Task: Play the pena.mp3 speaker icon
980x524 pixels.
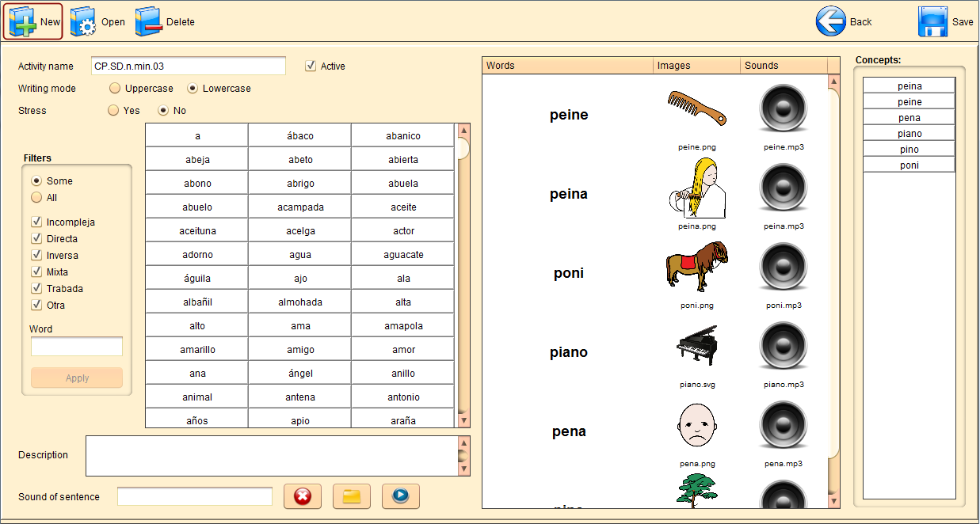Action: (783, 425)
